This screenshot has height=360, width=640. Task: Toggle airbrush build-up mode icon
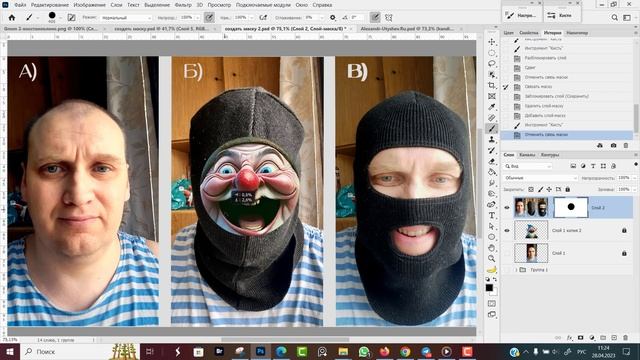tap(263, 18)
